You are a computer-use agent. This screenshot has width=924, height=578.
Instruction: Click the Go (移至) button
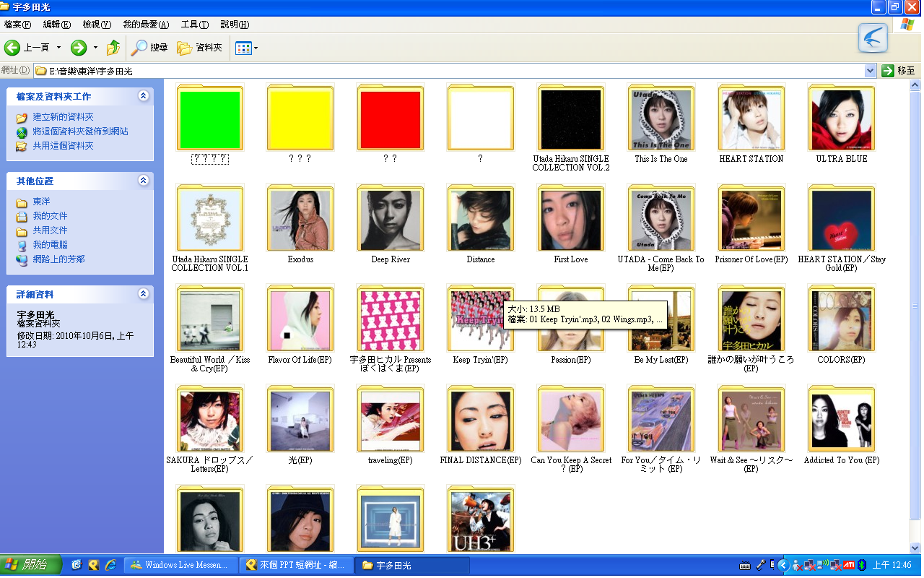click(x=899, y=71)
